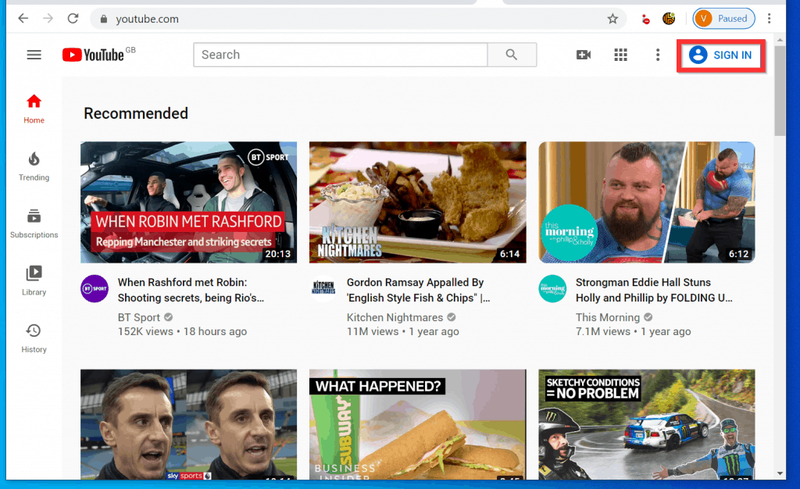This screenshot has height=489, width=800.
Task: Open the Paused Chrome profile button
Action: 723,19
